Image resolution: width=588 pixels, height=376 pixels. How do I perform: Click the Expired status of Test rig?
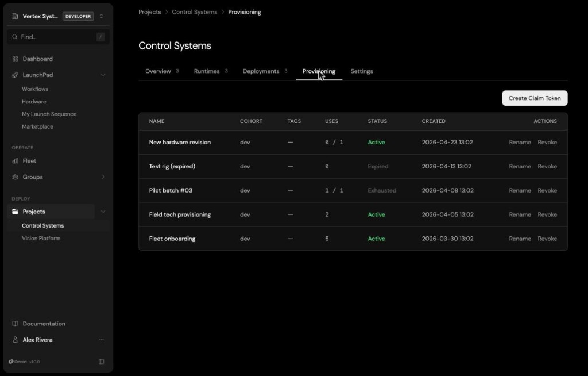(378, 166)
